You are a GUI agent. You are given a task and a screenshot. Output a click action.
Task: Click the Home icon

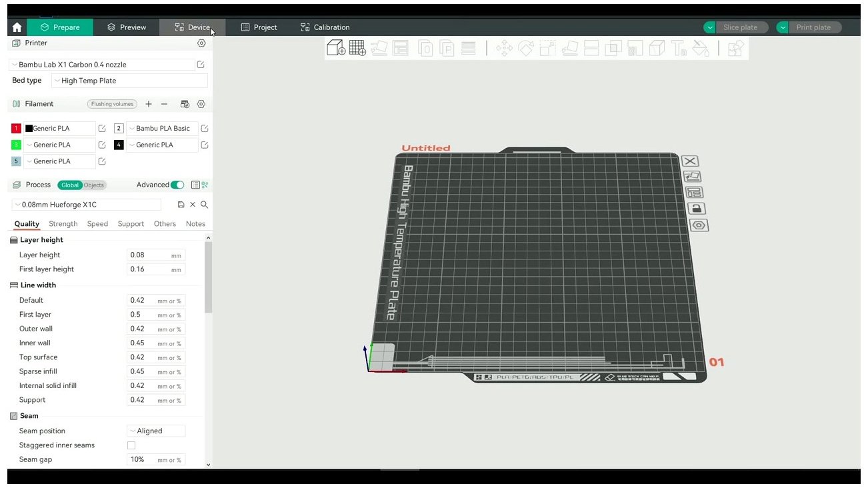click(17, 27)
